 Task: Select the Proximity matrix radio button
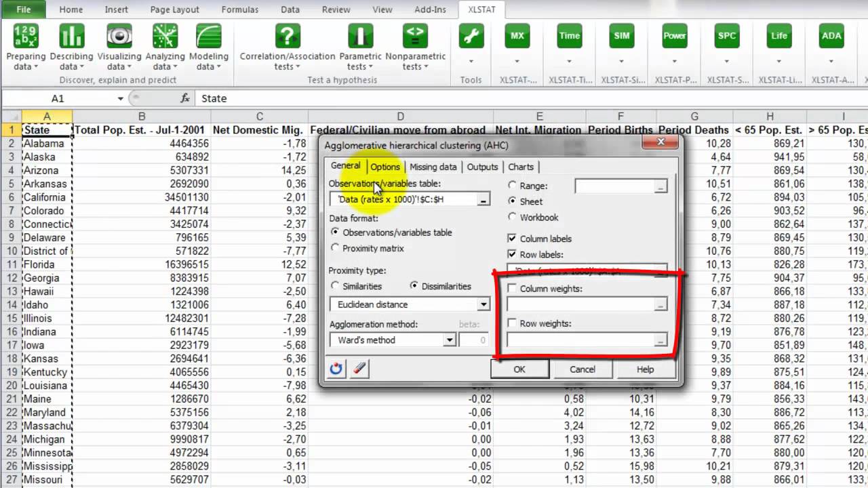(335, 248)
